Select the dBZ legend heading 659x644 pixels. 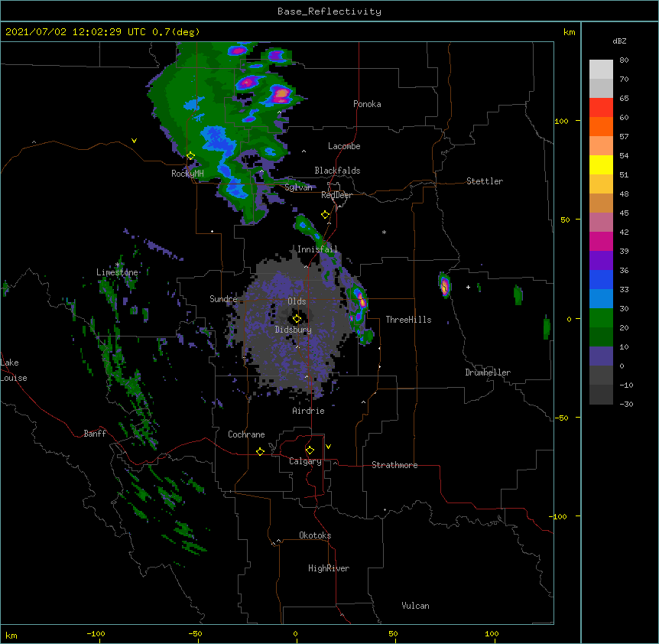(619, 41)
